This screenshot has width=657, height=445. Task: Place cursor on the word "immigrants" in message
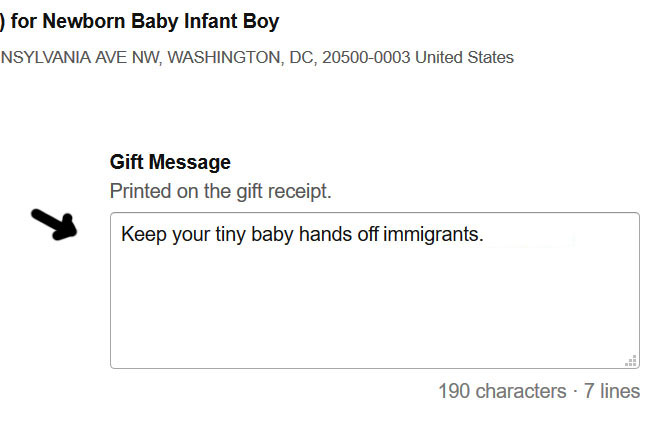[436, 235]
